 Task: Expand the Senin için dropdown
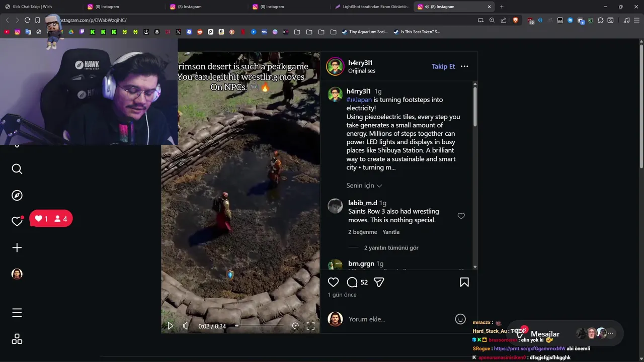tap(364, 186)
